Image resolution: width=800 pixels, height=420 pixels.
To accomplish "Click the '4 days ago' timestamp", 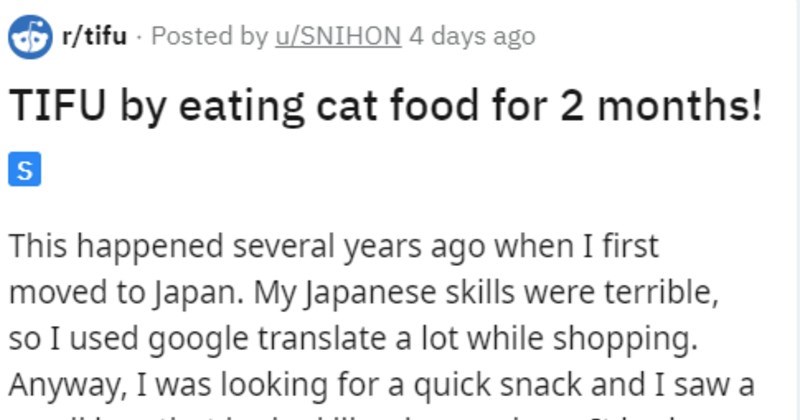I will tap(471, 37).
